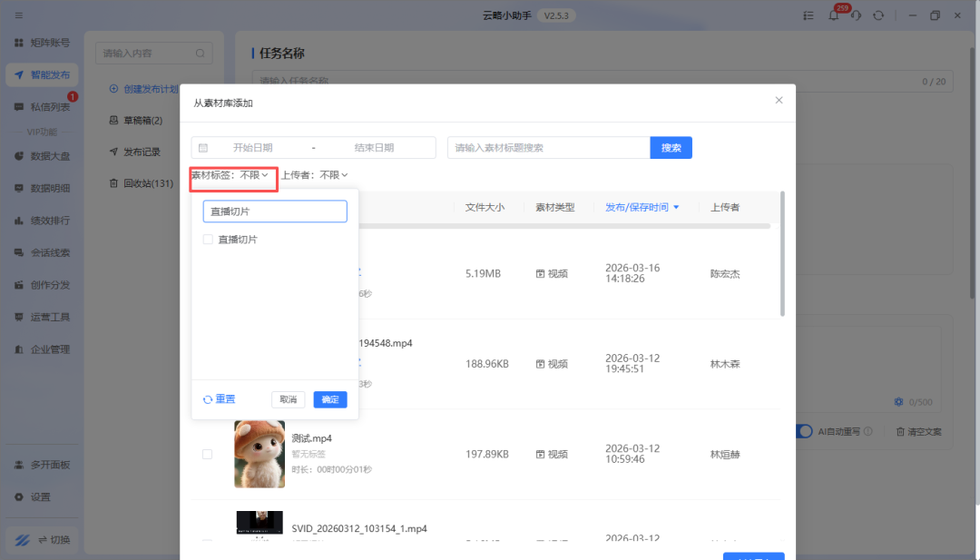Click the task list icon in title bar

point(808,15)
